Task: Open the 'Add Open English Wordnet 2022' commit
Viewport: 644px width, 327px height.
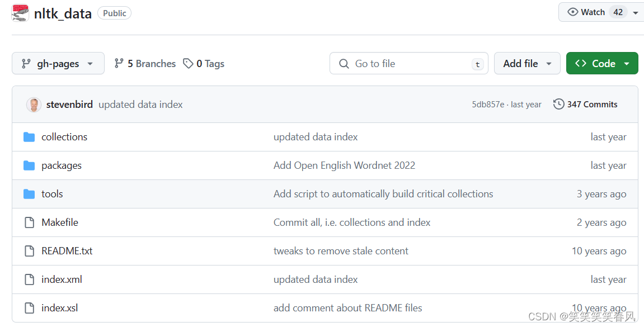Action: click(x=344, y=165)
